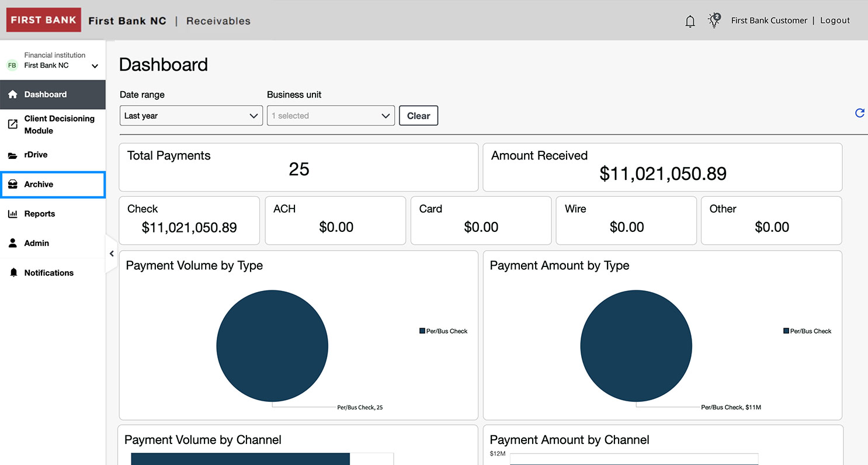This screenshot has width=868, height=465.
Task: Select Dashboard in the sidebar menu
Action: (x=46, y=94)
